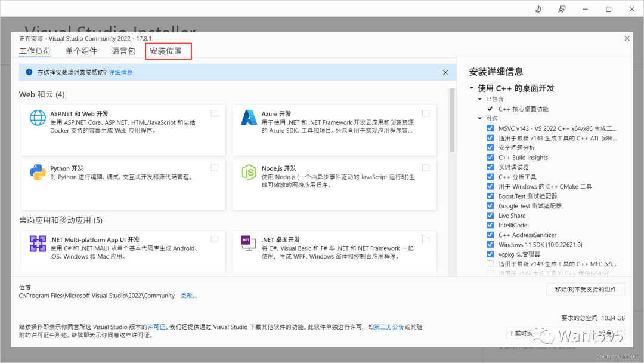Uncheck C++ 分析工具 option
The image size is (644, 363).
[490, 177]
